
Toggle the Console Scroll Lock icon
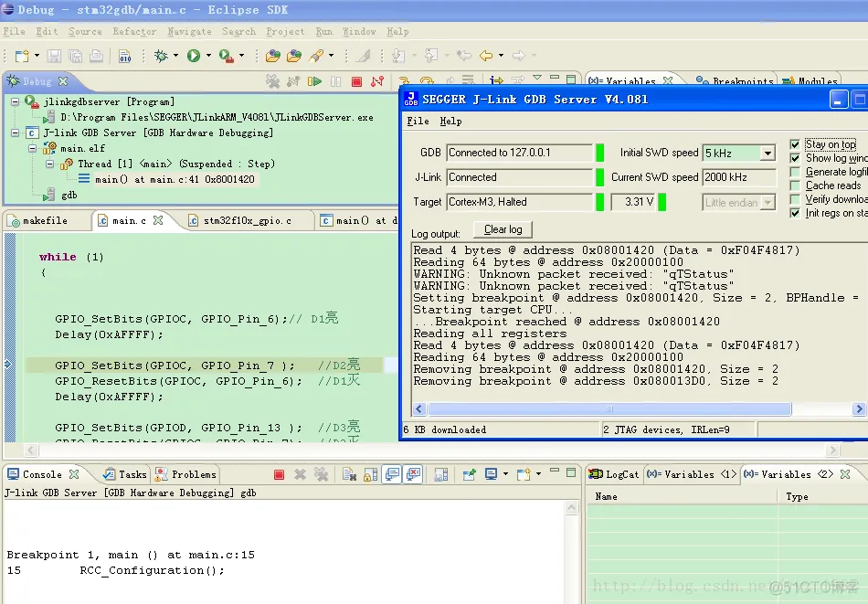point(371,474)
